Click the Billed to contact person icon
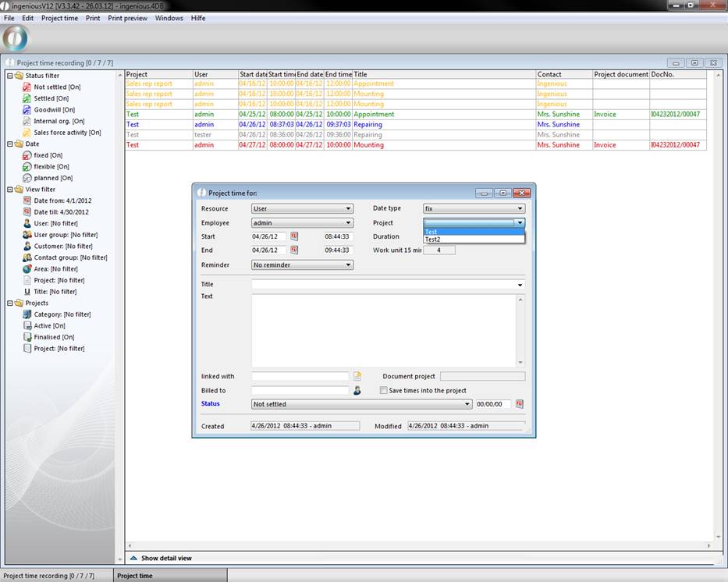 tap(357, 390)
